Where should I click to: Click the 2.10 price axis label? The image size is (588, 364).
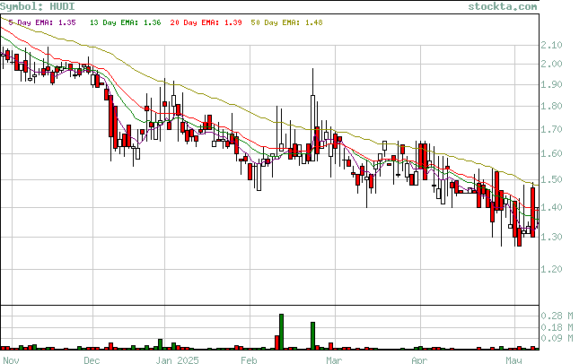(551, 46)
